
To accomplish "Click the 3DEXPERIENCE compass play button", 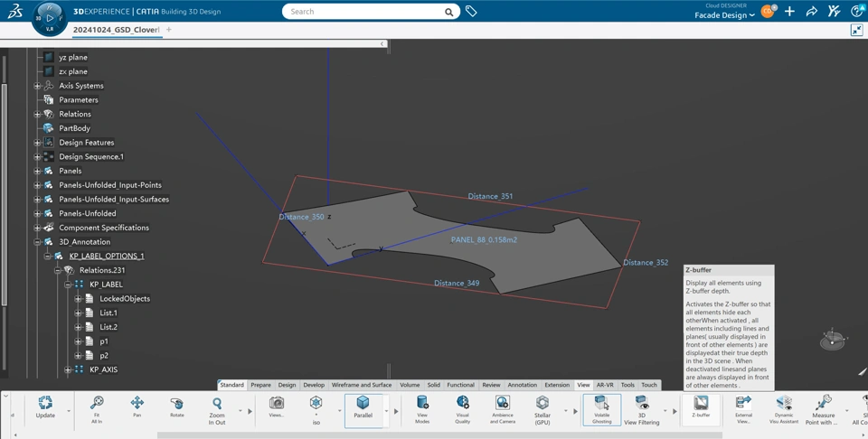I will tap(50, 18).
